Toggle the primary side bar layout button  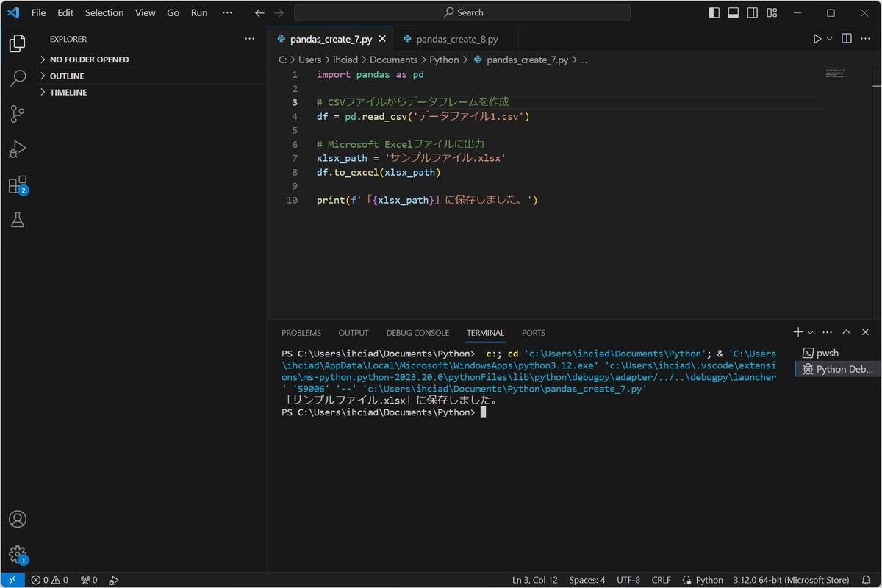714,12
